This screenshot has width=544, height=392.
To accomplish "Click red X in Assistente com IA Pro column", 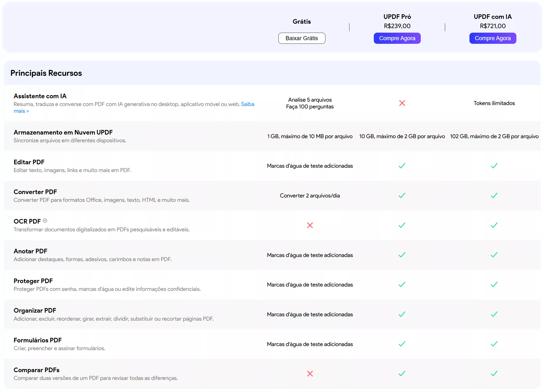I will pos(402,103).
